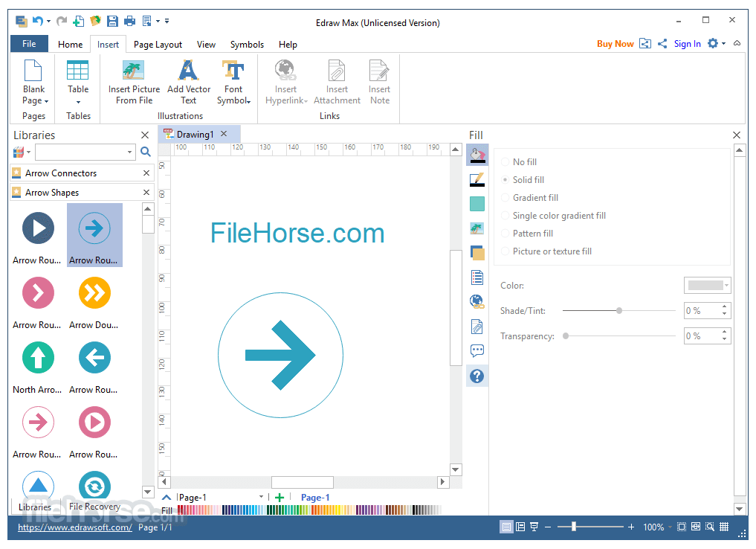756x549 pixels.
Task: Click Insert Attachment in Links group
Action: coord(337,83)
